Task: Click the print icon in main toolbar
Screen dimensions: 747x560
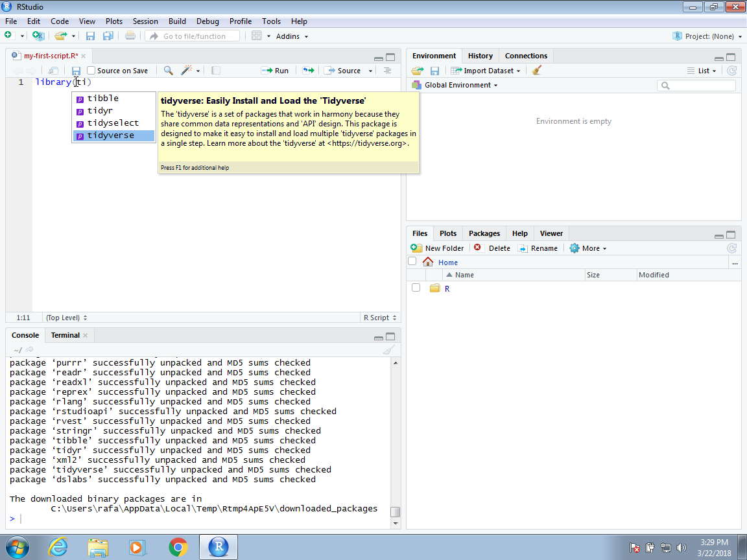Action: [130, 36]
